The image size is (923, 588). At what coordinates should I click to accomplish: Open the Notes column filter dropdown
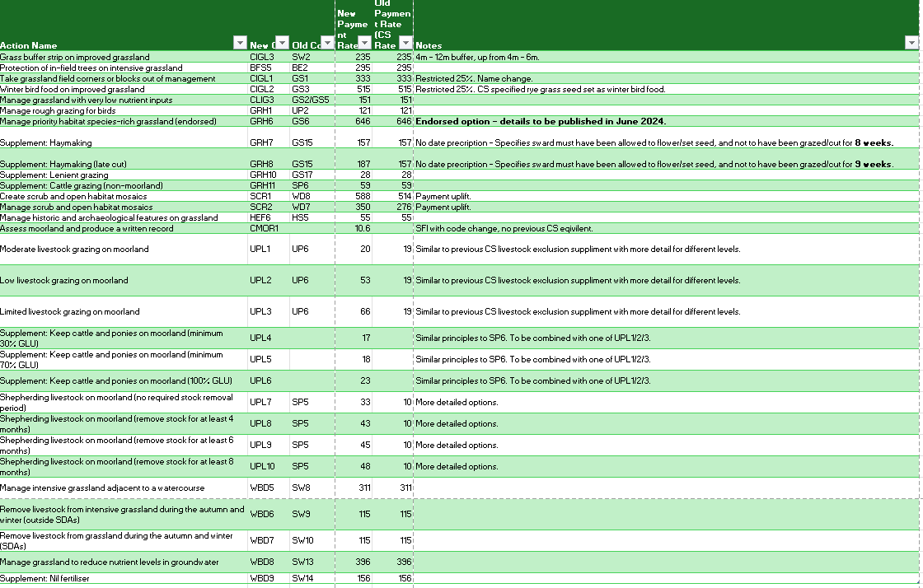(x=911, y=42)
